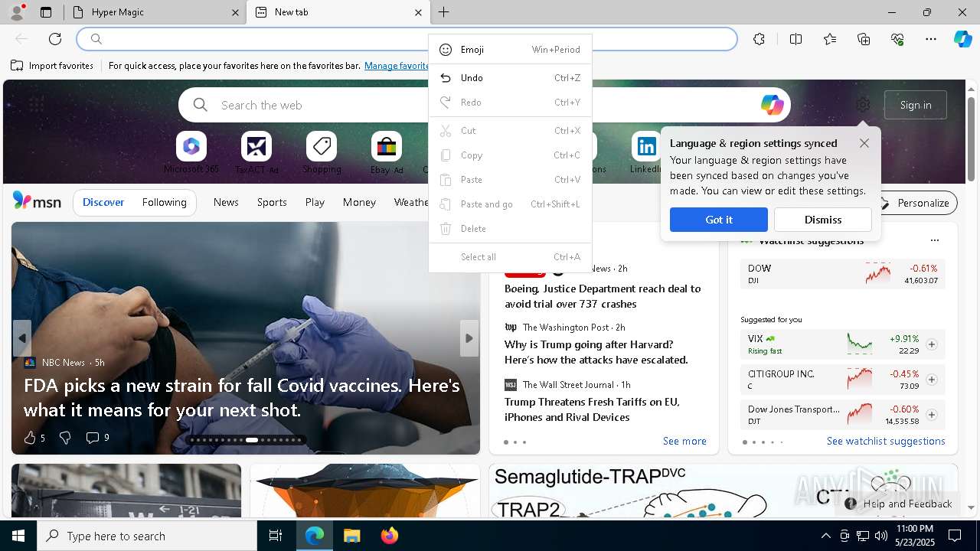This screenshot has height=551, width=980.
Task: Open the DOW watchlist row
Action: pyautogui.click(x=842, y=274)
